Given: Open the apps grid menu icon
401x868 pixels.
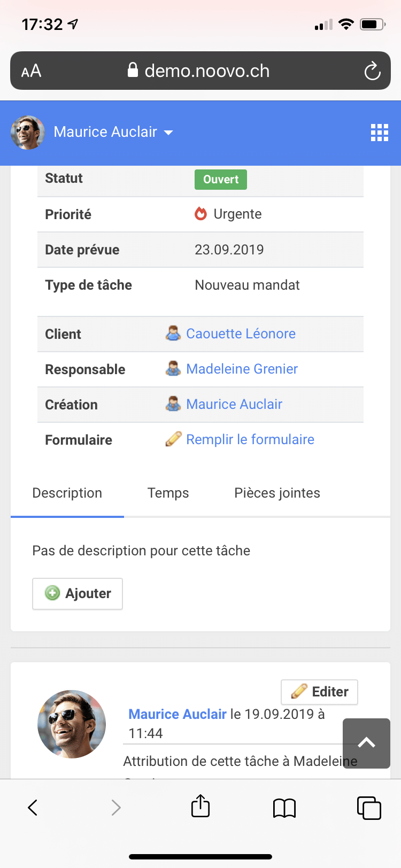Looking at the screenshot, I should click(379, 132).
